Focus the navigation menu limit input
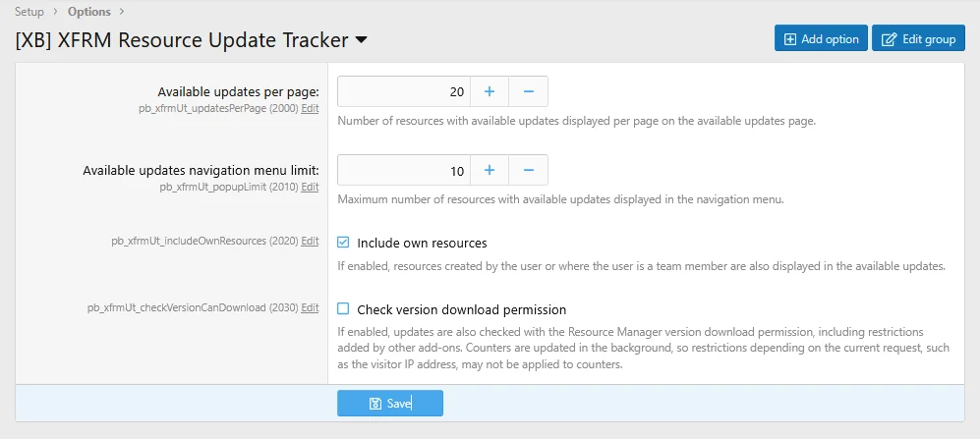This screenshot has width=980, height=439. [404, 171]
